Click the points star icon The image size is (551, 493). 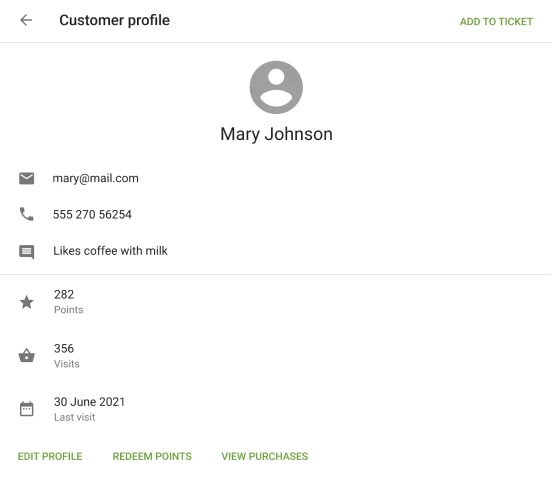(x=27, y=302)
